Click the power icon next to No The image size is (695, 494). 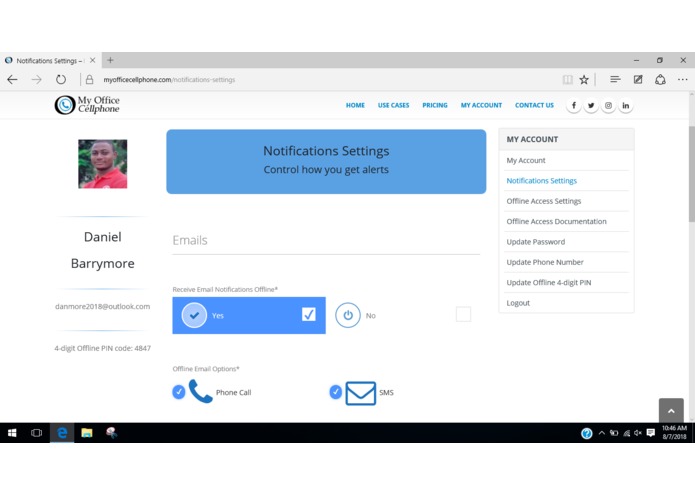[x=348, y=315]
